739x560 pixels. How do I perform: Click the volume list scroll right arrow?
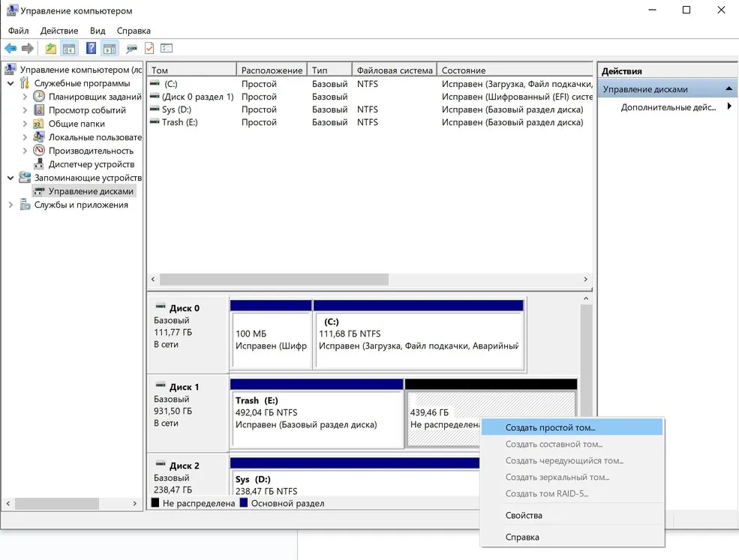click(586, 280)
